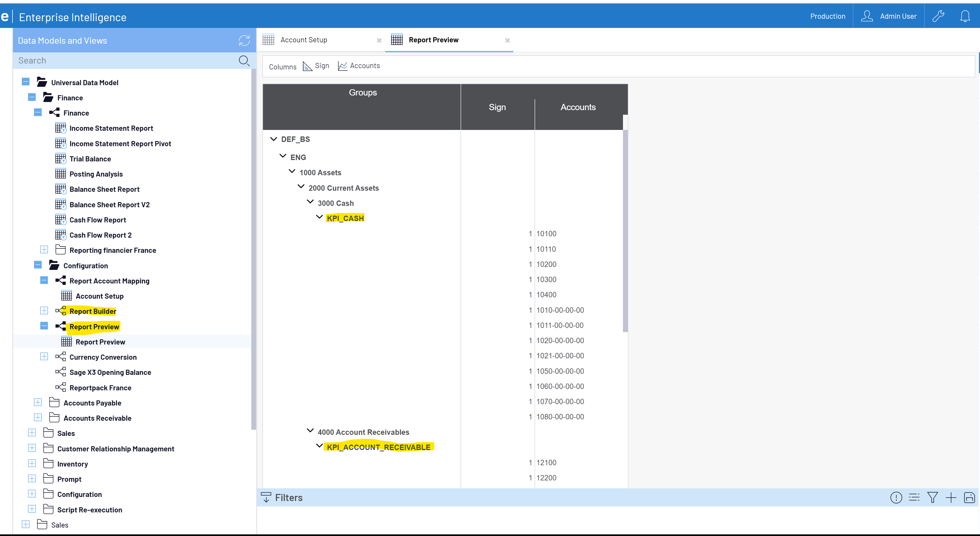
Task: Switch to the Account Setup tab
Action: (304, 40)
